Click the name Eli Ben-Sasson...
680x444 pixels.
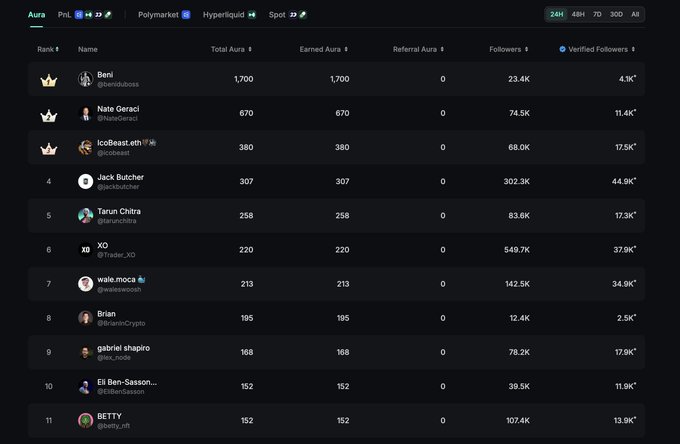pos(127,382)
